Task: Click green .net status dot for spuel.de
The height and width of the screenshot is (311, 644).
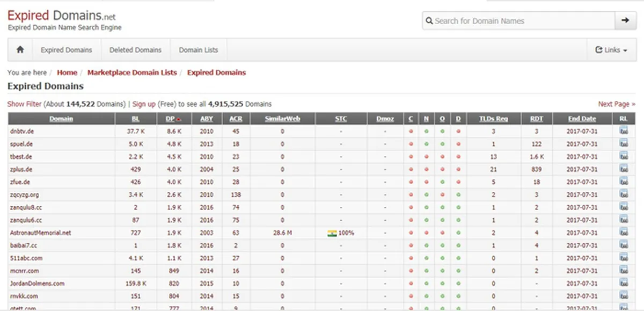Action: [x=427, y=144]
